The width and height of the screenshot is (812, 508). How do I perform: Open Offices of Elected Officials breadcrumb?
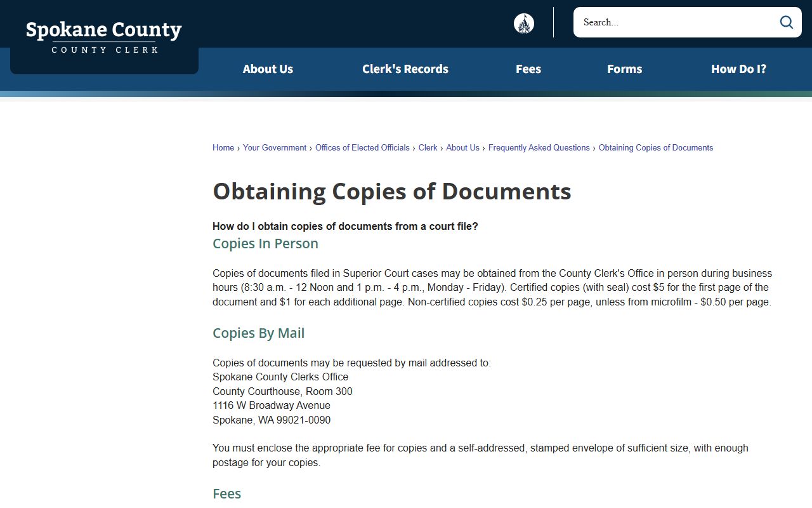click(x=362, y=148)
